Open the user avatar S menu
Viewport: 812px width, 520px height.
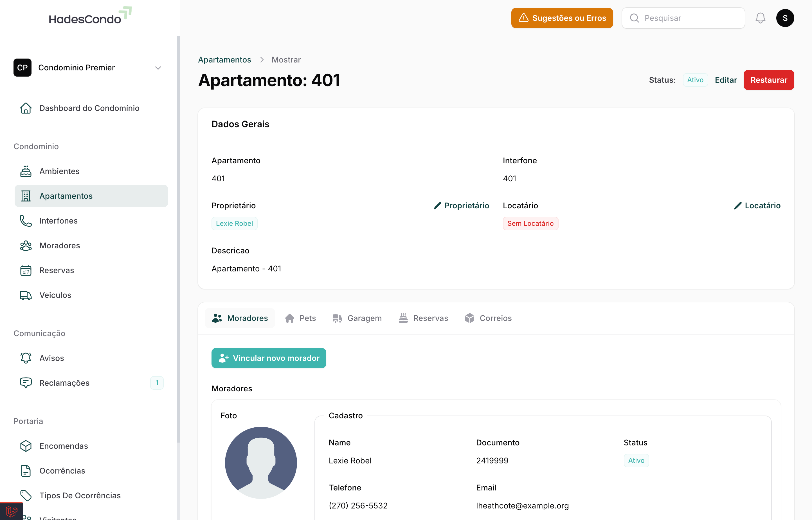(x=785, y=18)
